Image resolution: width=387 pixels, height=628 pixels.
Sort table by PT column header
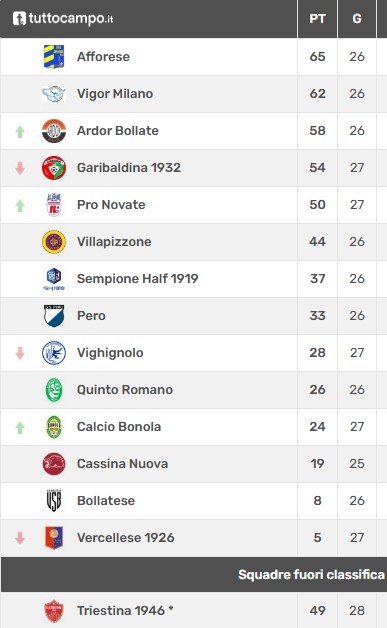(x=317, y=19)
